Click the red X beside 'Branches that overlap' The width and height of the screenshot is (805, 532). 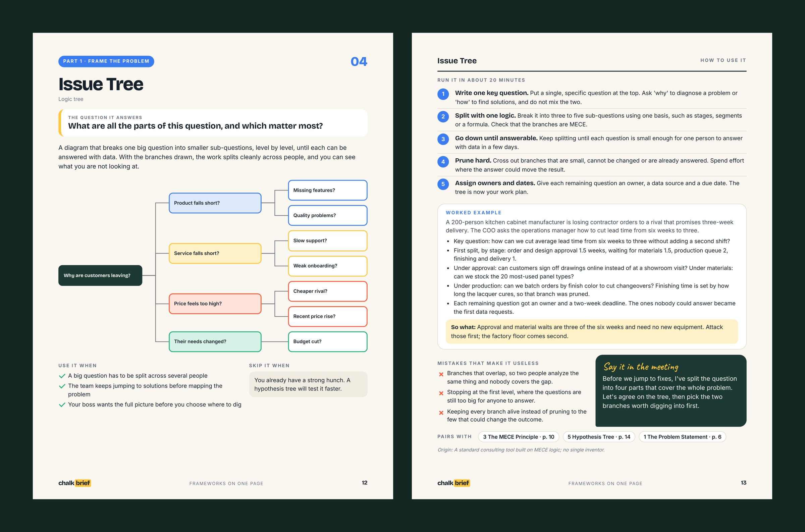(x=441, y=374)
